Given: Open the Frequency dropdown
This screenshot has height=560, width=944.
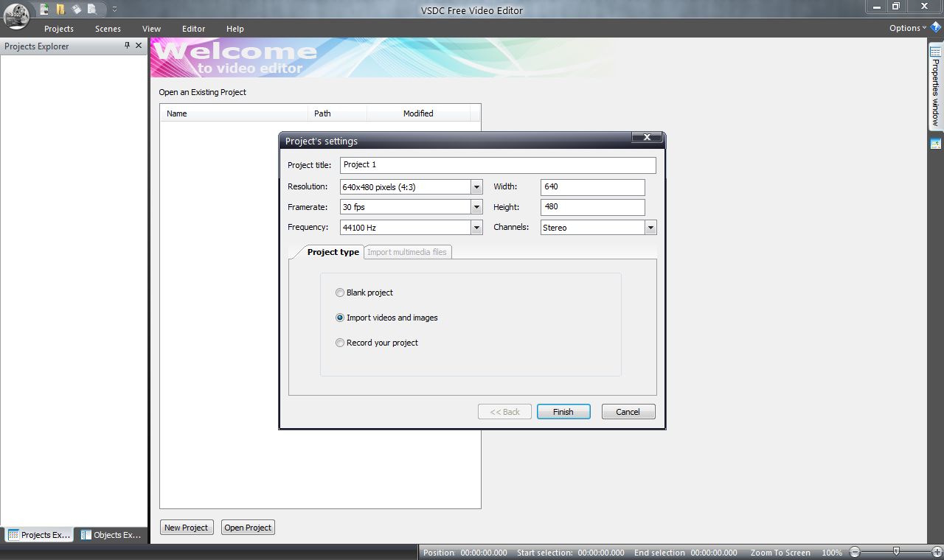Looking at the screenshot, I should [476, 228].
